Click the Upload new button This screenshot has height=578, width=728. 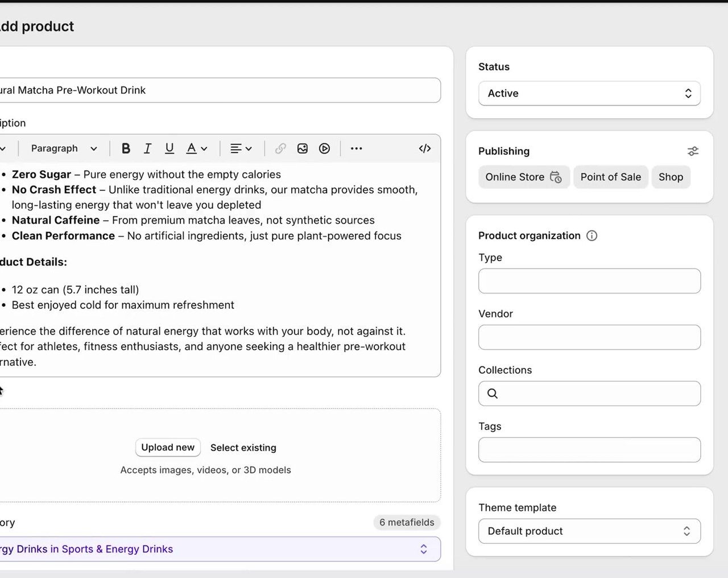click(x=168, y=448)
